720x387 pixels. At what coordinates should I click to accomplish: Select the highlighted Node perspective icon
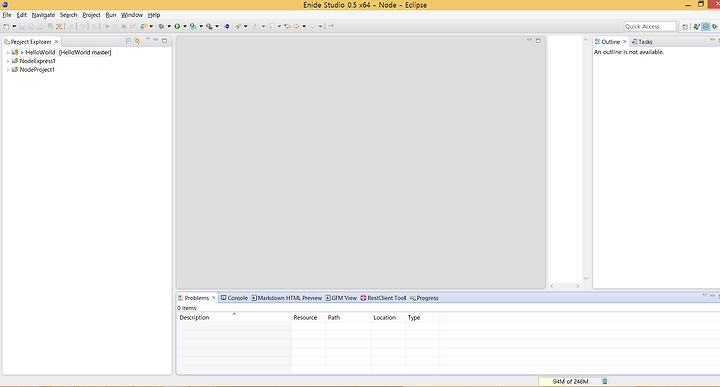click(706, 27)
